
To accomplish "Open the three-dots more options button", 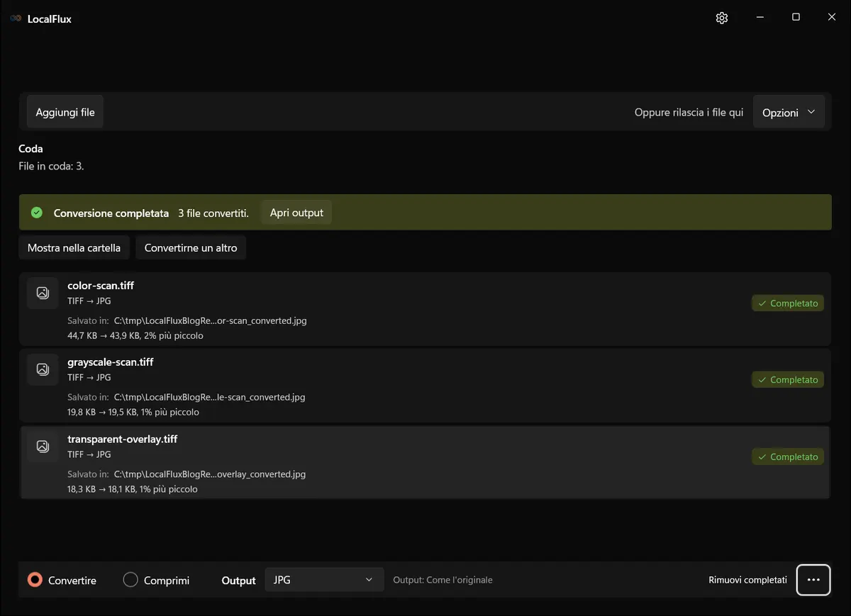I will [813, 580].
